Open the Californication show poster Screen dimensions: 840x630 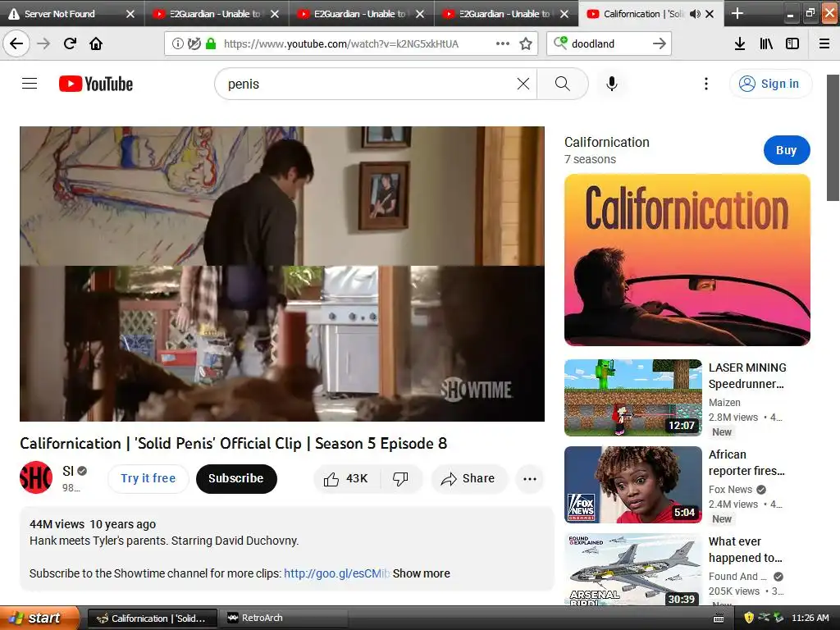point(687,260)
